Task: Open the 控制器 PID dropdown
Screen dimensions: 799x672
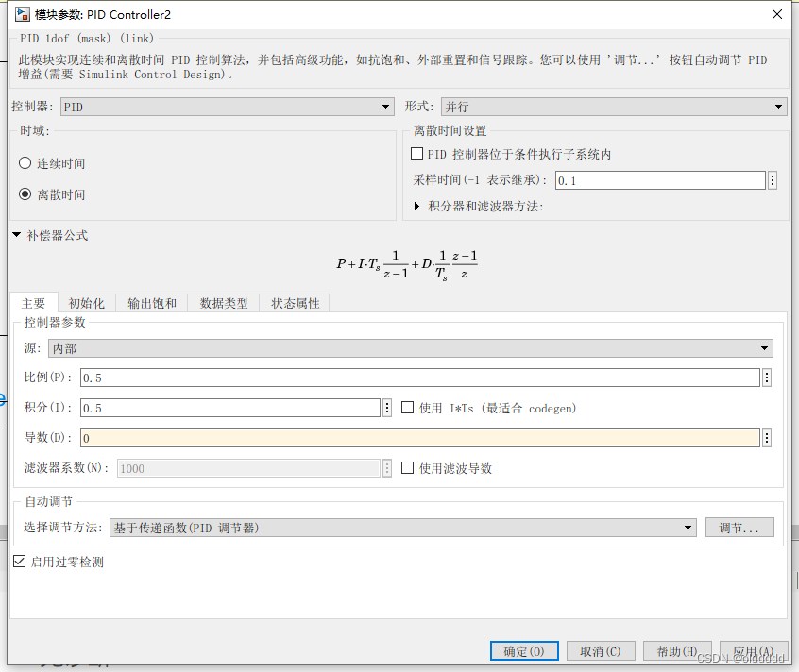Action: pyautogui.click(x=228, y=107)
